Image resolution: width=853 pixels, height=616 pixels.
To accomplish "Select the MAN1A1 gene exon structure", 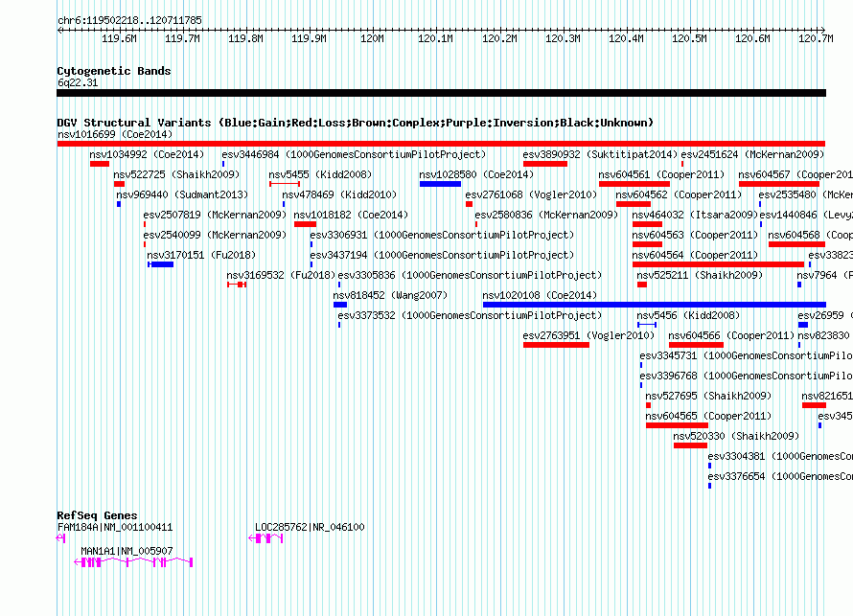I will (x=133, y=562).
